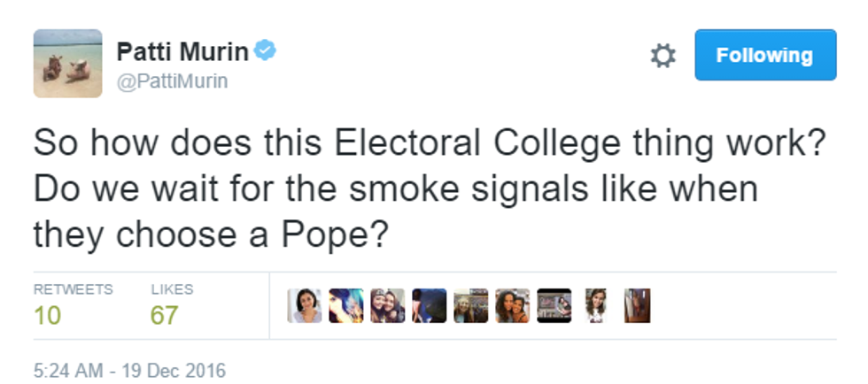Open fourth liker avatar, dark blue photo
Viewport: 868px width, 384px height.
pos(430,305)
